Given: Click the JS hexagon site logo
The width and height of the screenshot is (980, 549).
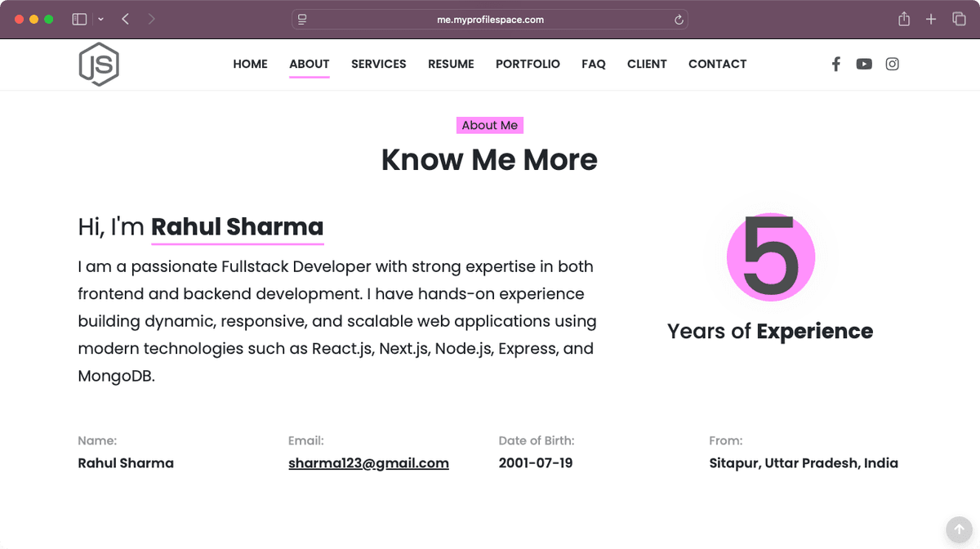Looking at the screenshot, I should (x=99, y=64).
